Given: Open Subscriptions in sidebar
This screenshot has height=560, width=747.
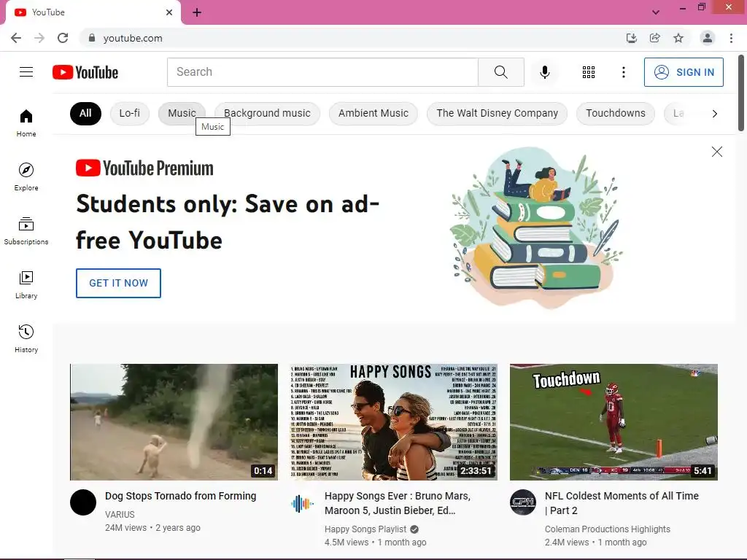Looking at the screenshot, I should click(26, 230).
